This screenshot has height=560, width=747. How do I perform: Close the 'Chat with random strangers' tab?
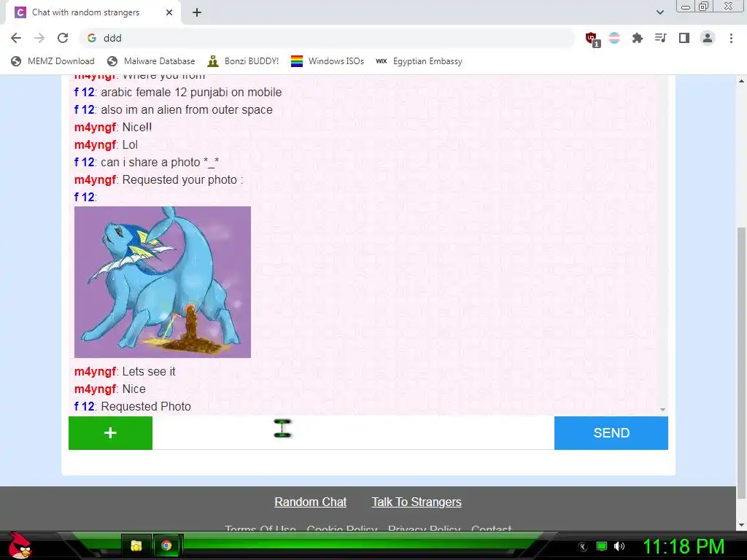(169, 13)
